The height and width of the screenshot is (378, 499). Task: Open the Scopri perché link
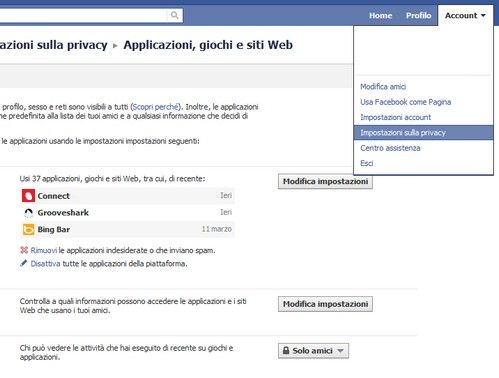[x=155, y=107]
